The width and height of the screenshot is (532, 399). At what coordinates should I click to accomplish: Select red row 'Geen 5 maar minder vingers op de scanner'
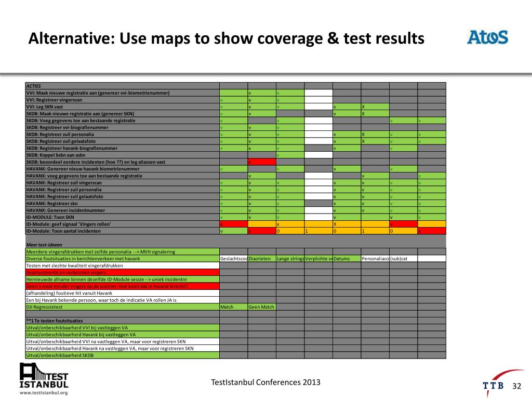click(x=123, y=286)
